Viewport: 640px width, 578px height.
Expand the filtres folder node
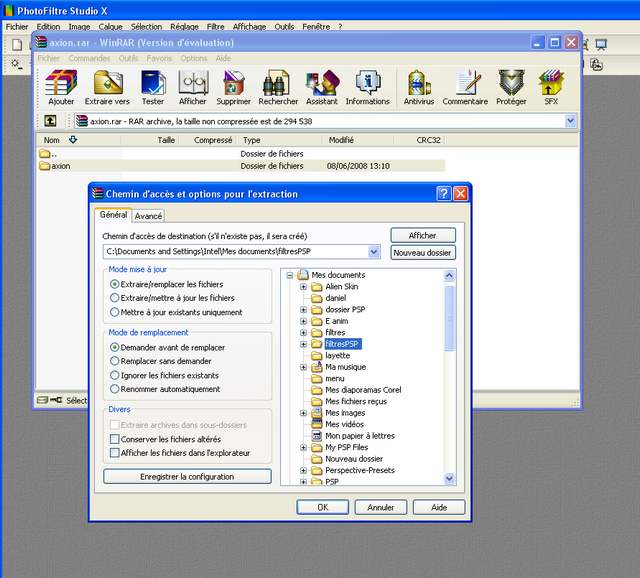click(x=303, y=333)
